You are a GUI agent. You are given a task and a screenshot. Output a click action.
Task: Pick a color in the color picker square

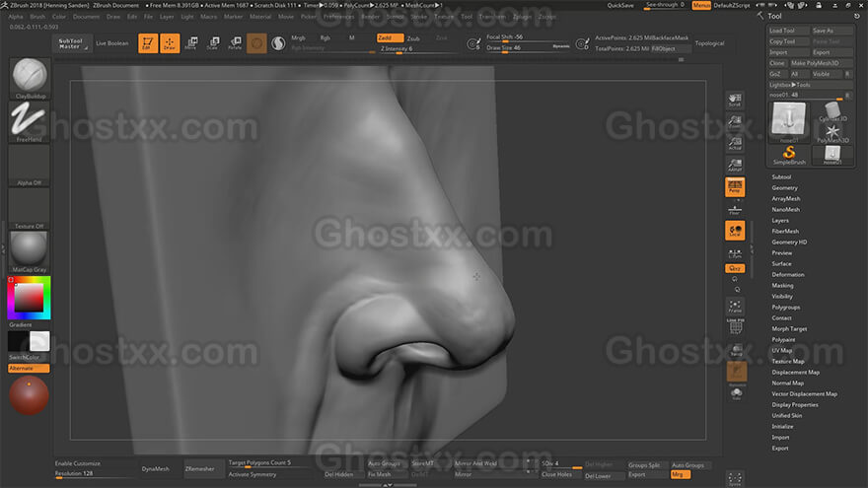point(29,298)
